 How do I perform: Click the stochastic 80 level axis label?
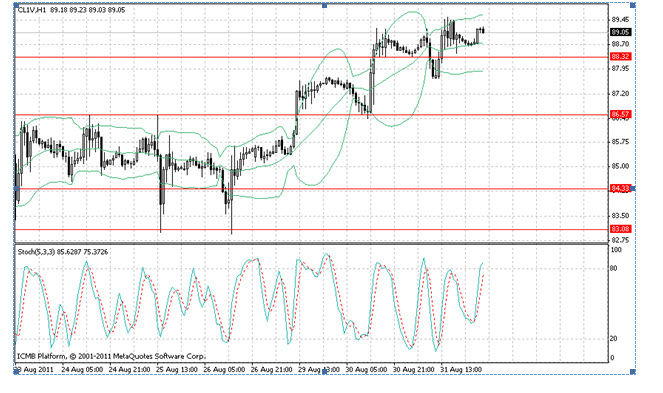(614, 268)
